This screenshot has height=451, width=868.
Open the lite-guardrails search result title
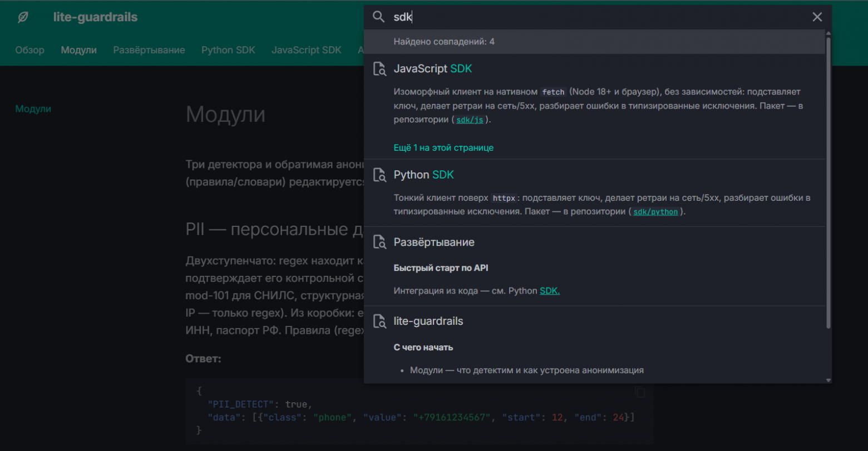tap(428, 321)
